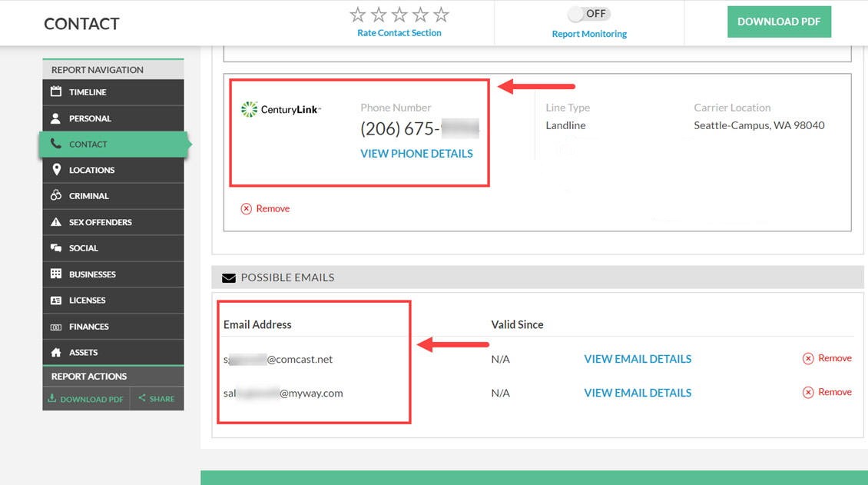Go to Assets section
Screen dimensions: 868x485
pos(113,352)
